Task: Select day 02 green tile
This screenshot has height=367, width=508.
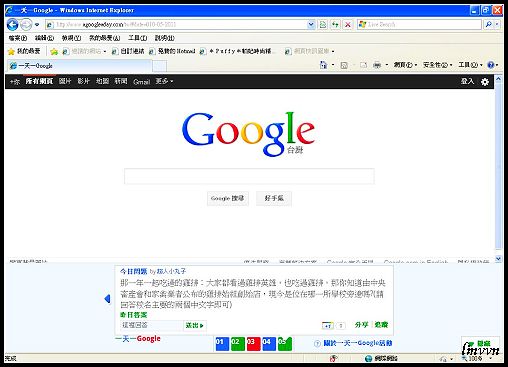Action: coord(238,344)
